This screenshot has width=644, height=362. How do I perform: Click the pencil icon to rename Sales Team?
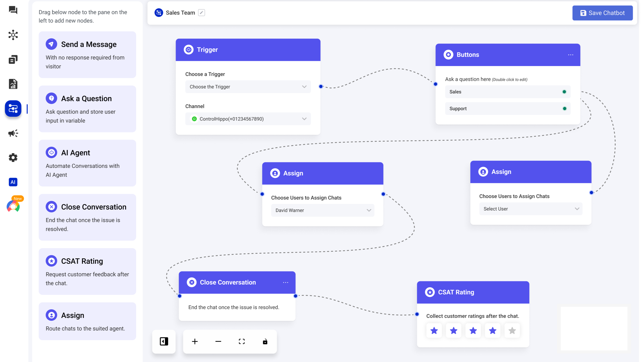[x=201, y=12]
